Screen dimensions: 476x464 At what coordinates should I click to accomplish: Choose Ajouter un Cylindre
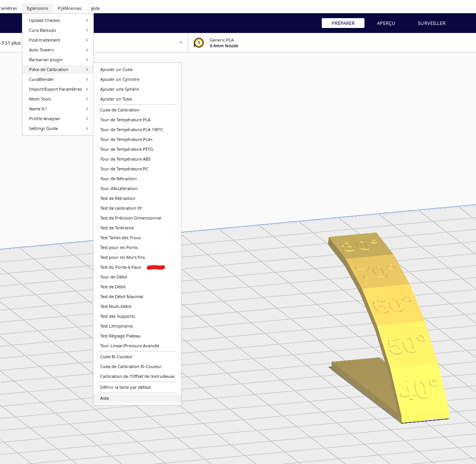137,79
